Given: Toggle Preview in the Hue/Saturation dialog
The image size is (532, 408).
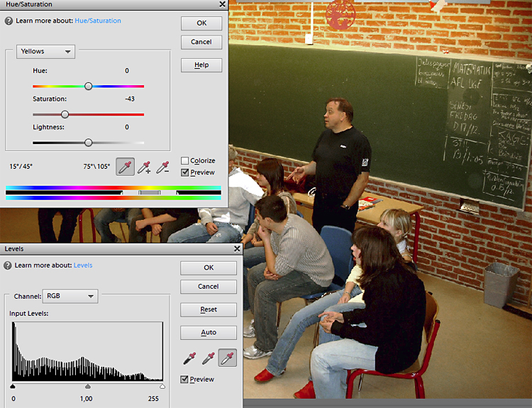Looking at the screenshot, I should 185,172.
